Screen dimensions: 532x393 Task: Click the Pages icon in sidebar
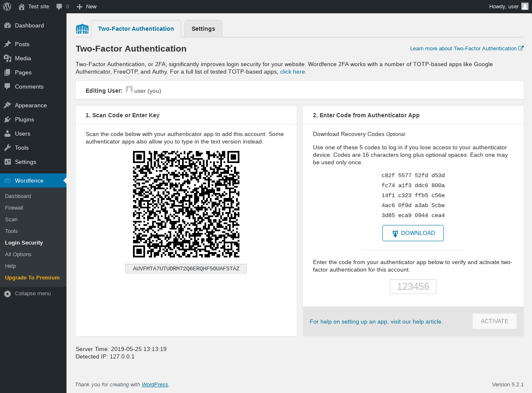tap(7, 72)
